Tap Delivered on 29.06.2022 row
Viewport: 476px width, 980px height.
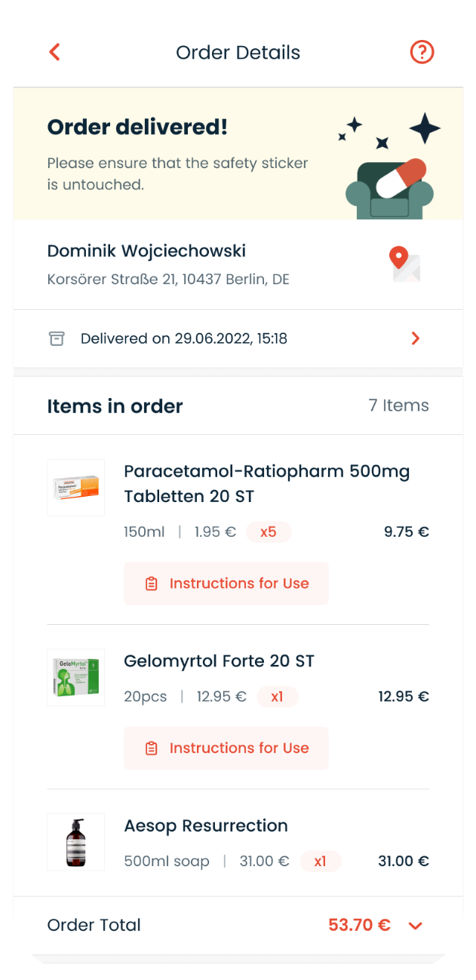click(x=184, y=338)
